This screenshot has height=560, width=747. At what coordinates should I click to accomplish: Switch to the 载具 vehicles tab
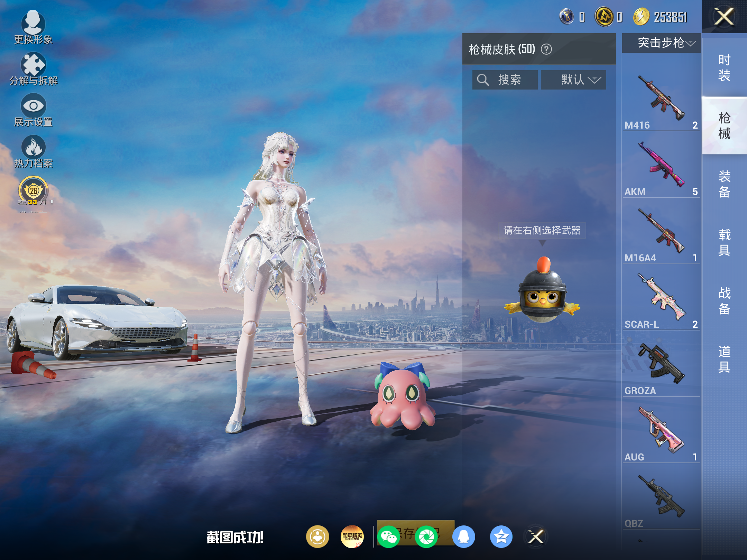pos(725,242)
